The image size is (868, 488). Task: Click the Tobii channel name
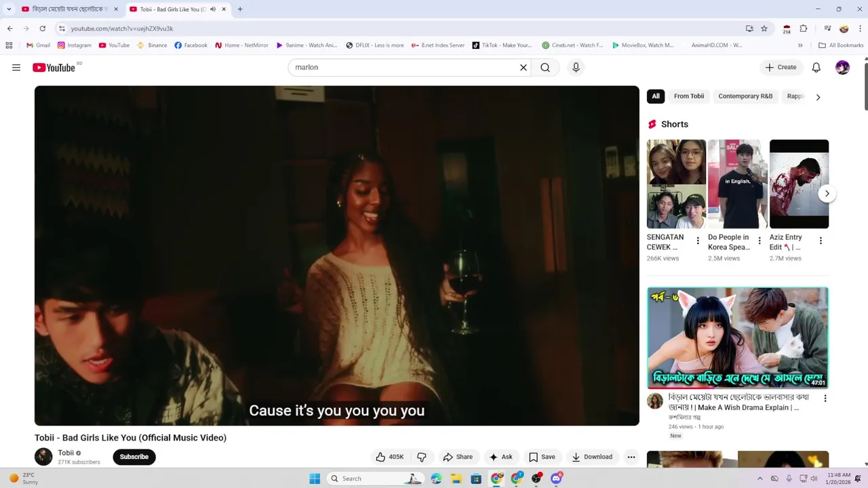click(x=66, y=453)
